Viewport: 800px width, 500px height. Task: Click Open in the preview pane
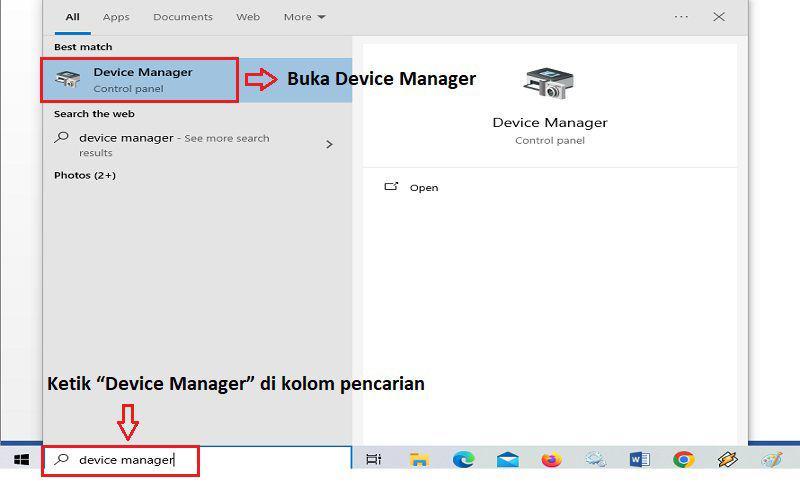[423, 188]
